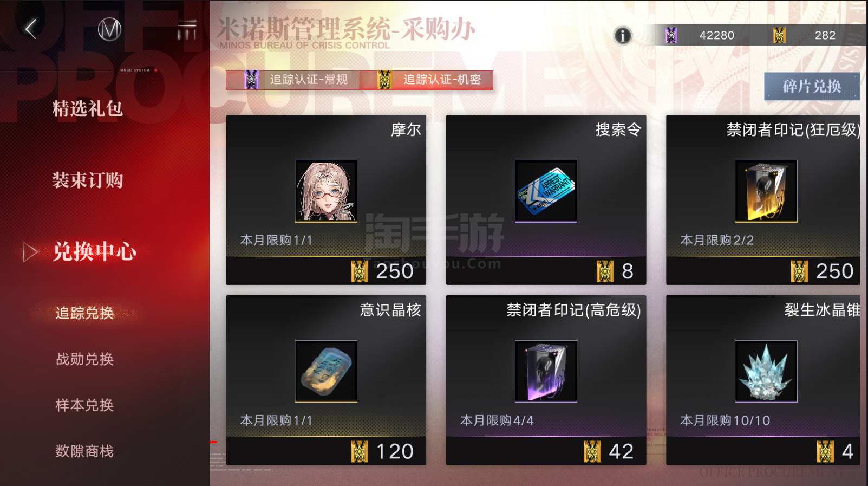Open 精选礼包 in the sidebar
The image size is (868, 486).
(88, 108)
